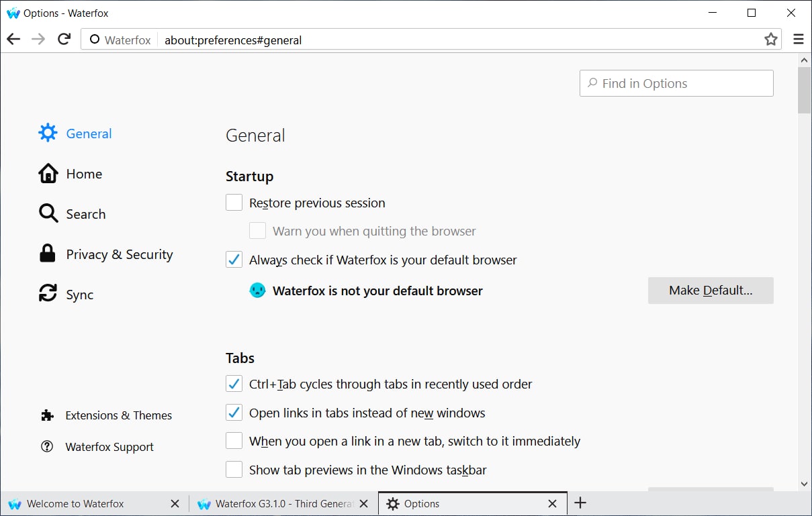
Task: Open a new tab with plus button
Action: [x=581, y=503]
